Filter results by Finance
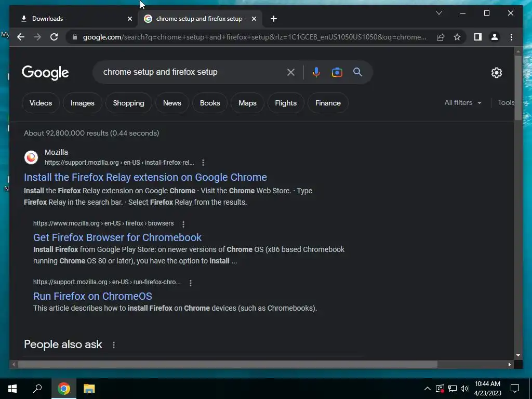 (x=328, y=103)
